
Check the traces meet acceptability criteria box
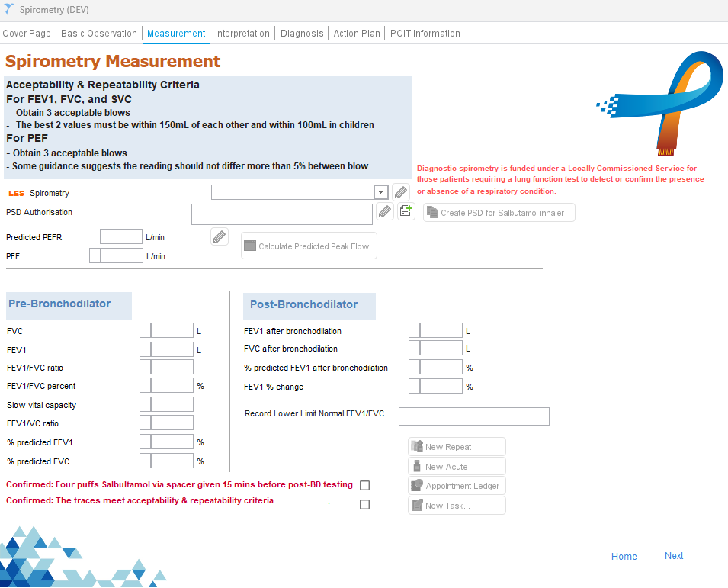point(364,504)
